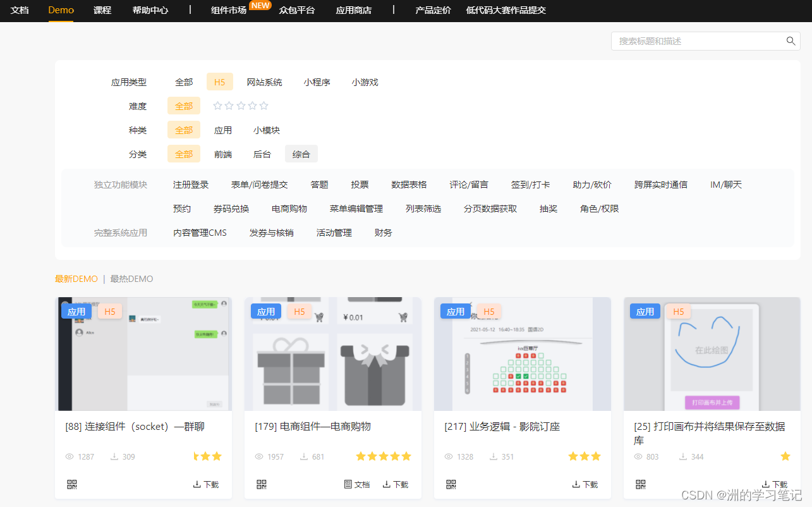This screenshot has height=507, width=812.
Task: Filter application type by 网站系统
Action: coord(265,82)
